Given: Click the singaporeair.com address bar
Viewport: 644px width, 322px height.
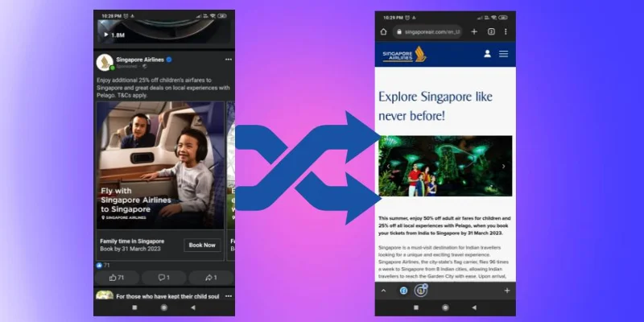Looking at the screenshot, I should tap(427, 31).
